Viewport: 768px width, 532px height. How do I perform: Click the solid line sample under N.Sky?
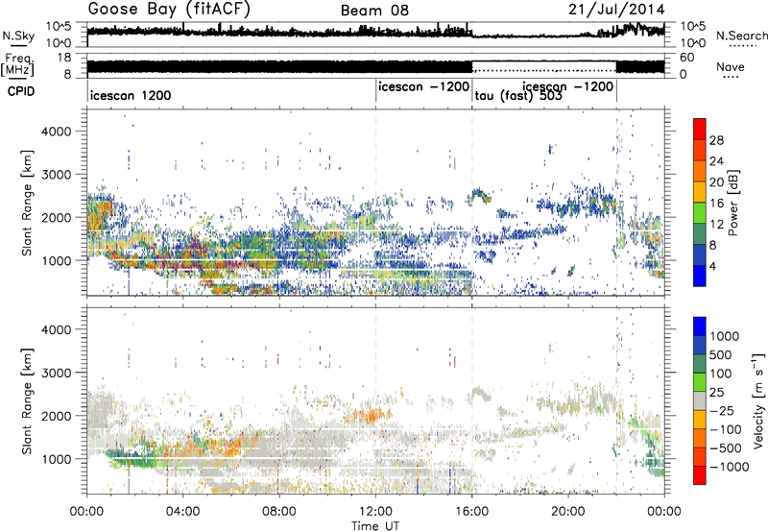pos(18,45)
